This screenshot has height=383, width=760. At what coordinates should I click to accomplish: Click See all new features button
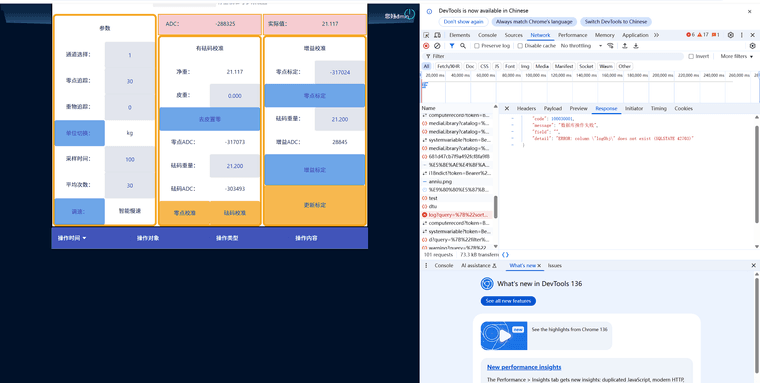click(x=508, y=301)
